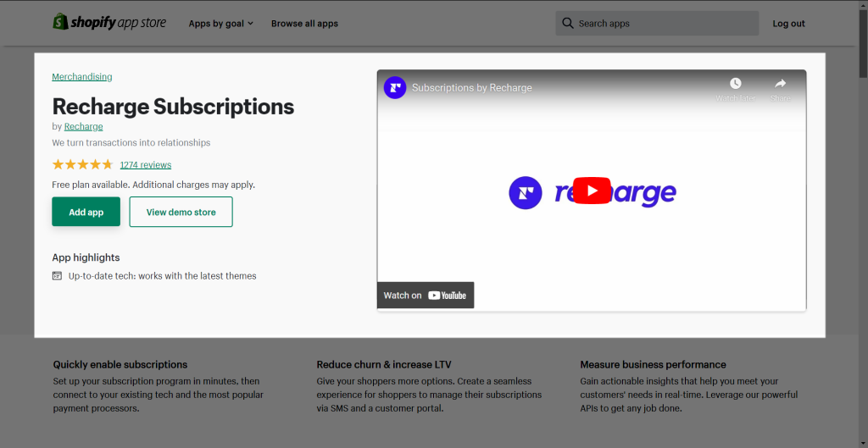Select 'We turn transactions into relationships' text
The width and height of the screenshot is (868, 448).
[x=131, y=142]
